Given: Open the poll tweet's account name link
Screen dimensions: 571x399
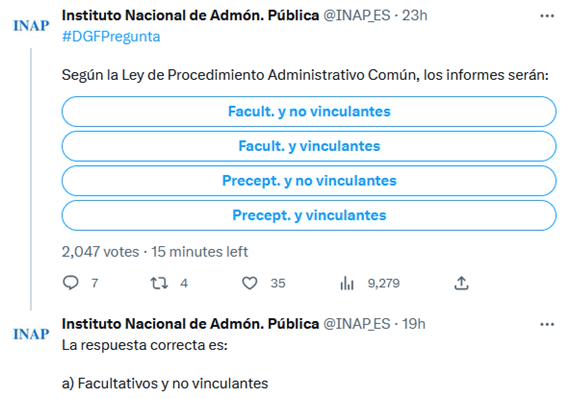Looking at the screenshot, I should 190,16.
